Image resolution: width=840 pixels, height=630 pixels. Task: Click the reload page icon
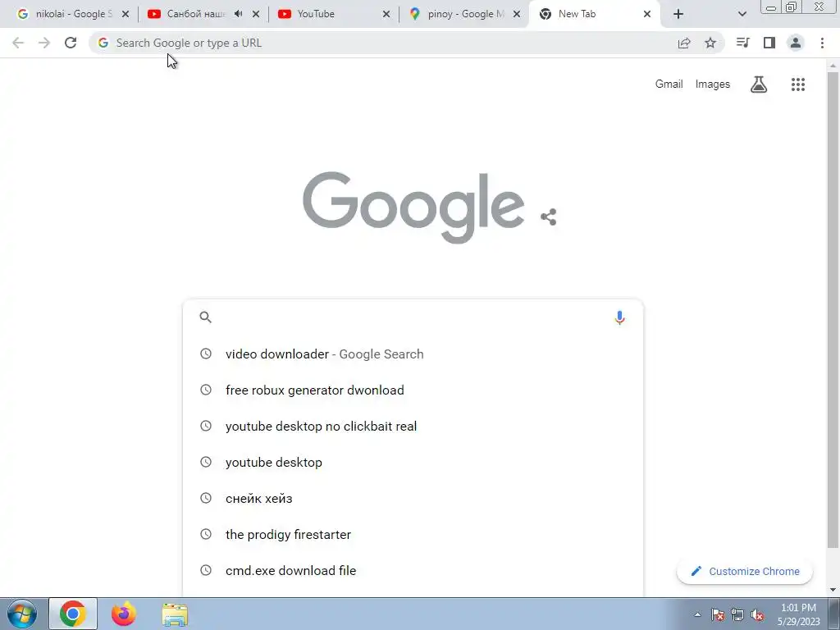[x=71, y=43]
